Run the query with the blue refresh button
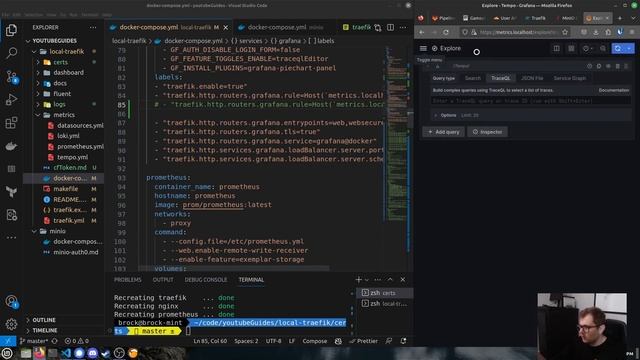The width and height of the screenshot is (640, 360). [618, 49]
